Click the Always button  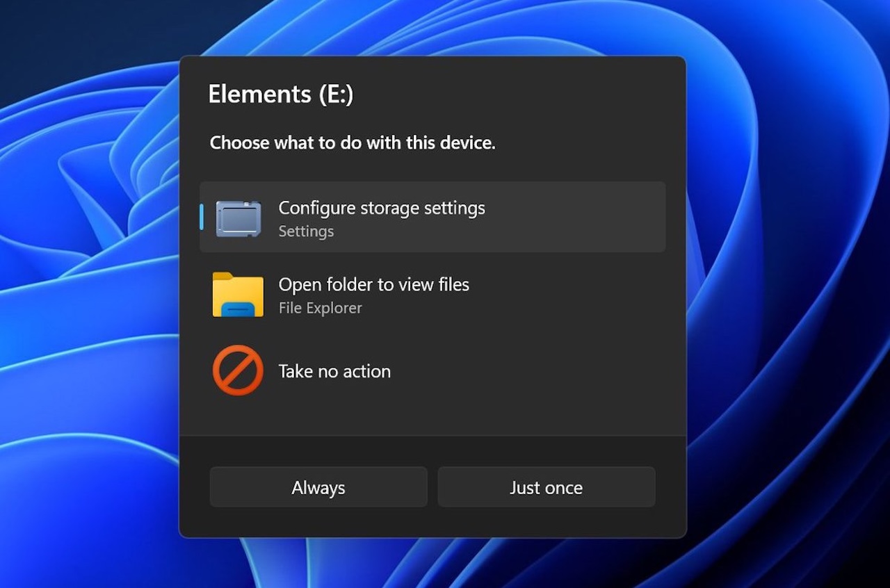click(x=318, y=487)
